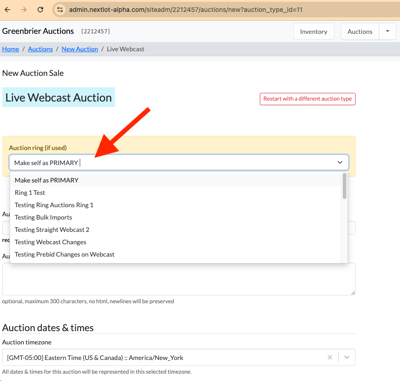Click into the auction description textarea
400x381 pixels.
(x=179, y=279)
